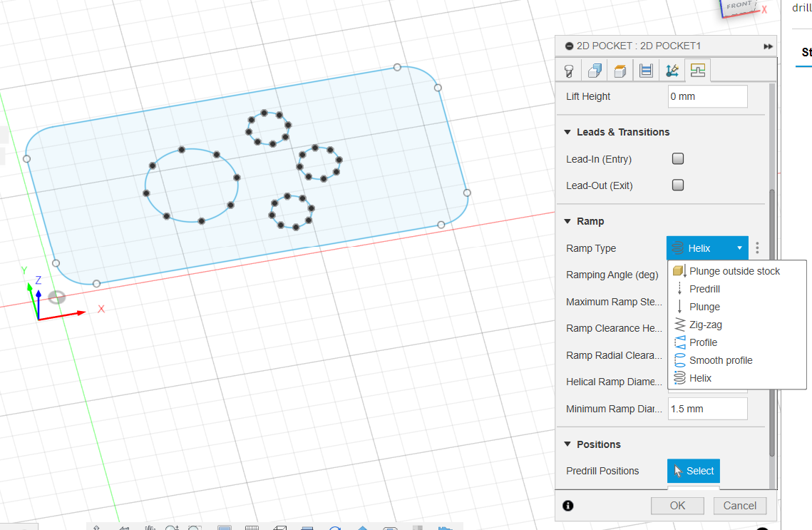Click the Ramp Type label
The width and height of the screenshot is (812, 530).
pyautogui.click(x=591, y=248)
